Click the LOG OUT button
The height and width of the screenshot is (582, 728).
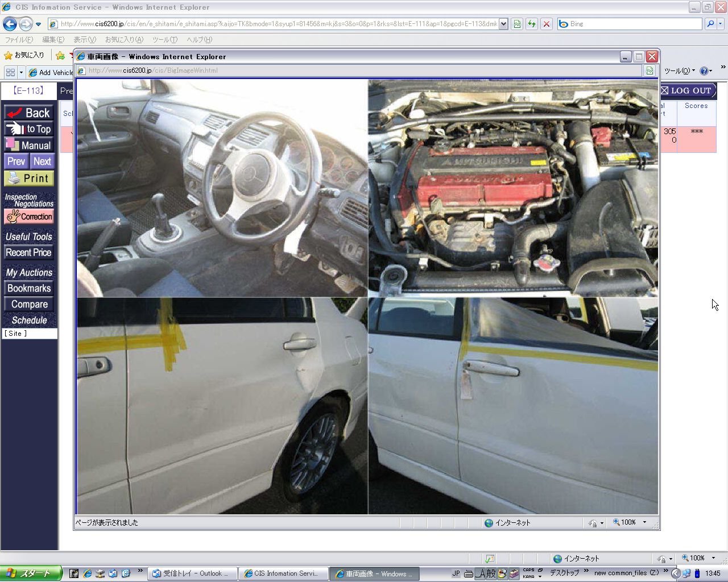coord(686,91)
